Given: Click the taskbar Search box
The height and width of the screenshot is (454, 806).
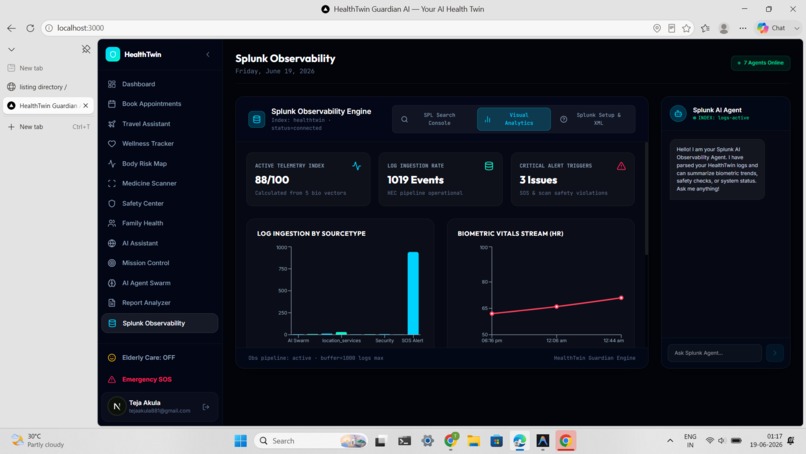Looking at the screenshot, I should (x=311, y=441).
